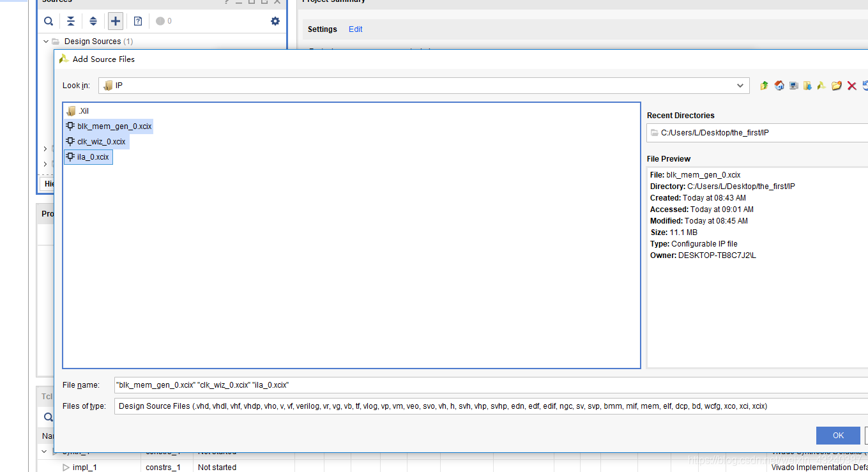This screenshot has width=868, height=472.
Task: Open Files of type dropdown
Action: 491,406
